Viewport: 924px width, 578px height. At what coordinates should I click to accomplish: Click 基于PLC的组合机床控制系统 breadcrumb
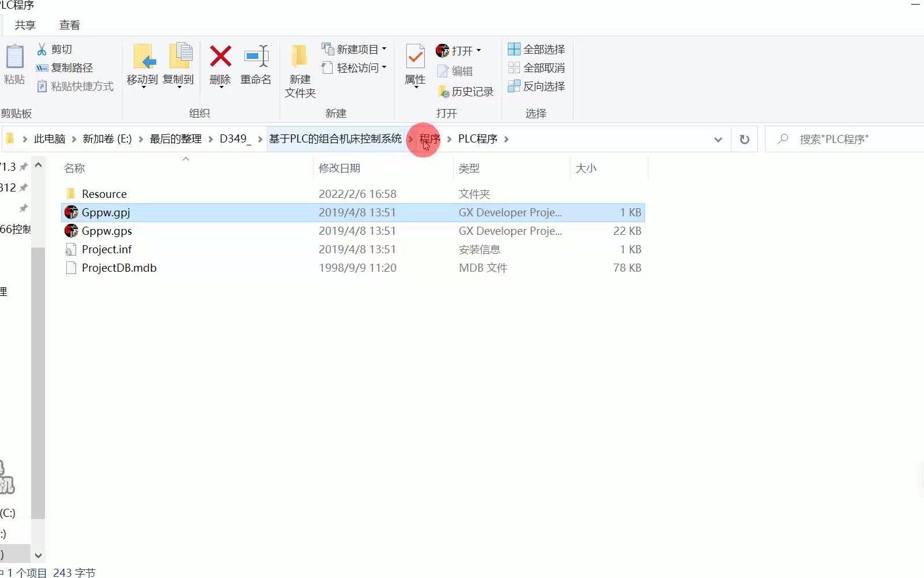[x=335, y=139]
